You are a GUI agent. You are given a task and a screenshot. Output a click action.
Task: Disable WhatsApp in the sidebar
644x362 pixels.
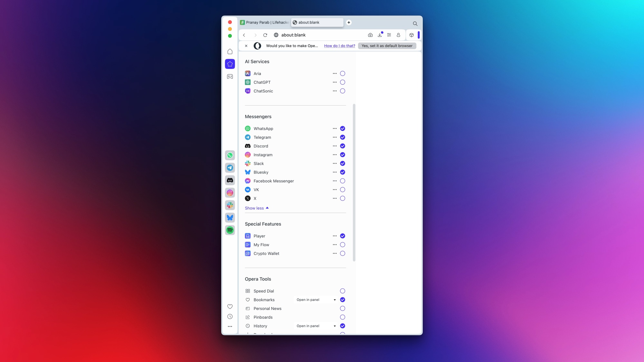(343, 129)
